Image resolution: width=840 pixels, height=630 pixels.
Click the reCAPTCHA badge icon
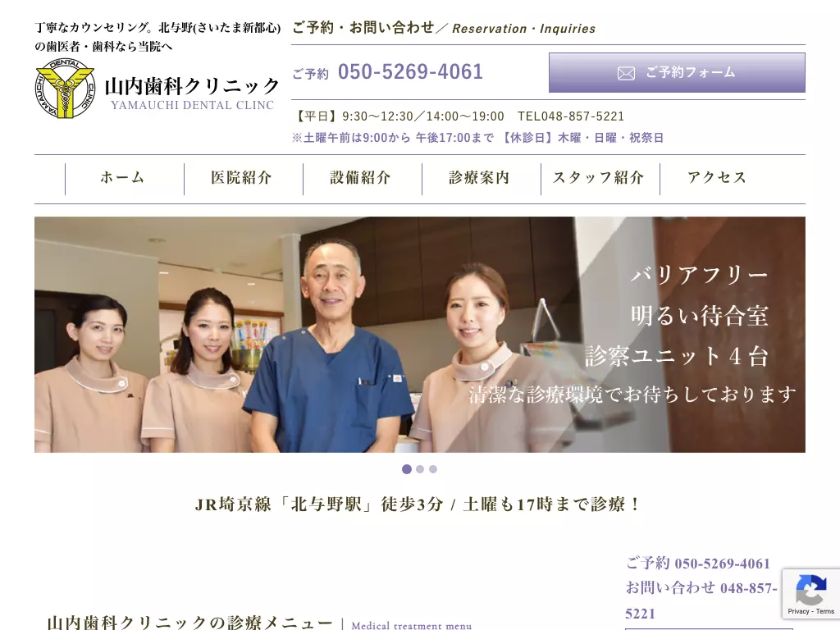point(810,590)
